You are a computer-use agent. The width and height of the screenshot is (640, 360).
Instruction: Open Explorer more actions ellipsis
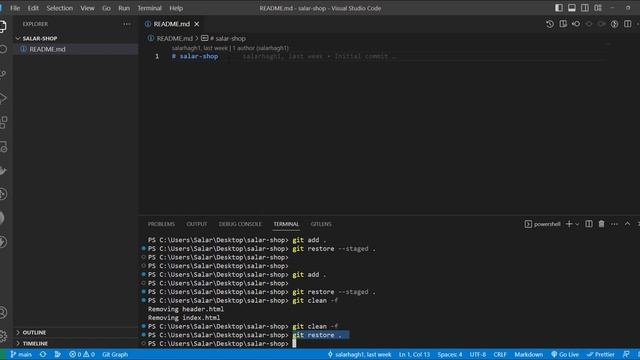pyautogui.click(x=127, y=24)
